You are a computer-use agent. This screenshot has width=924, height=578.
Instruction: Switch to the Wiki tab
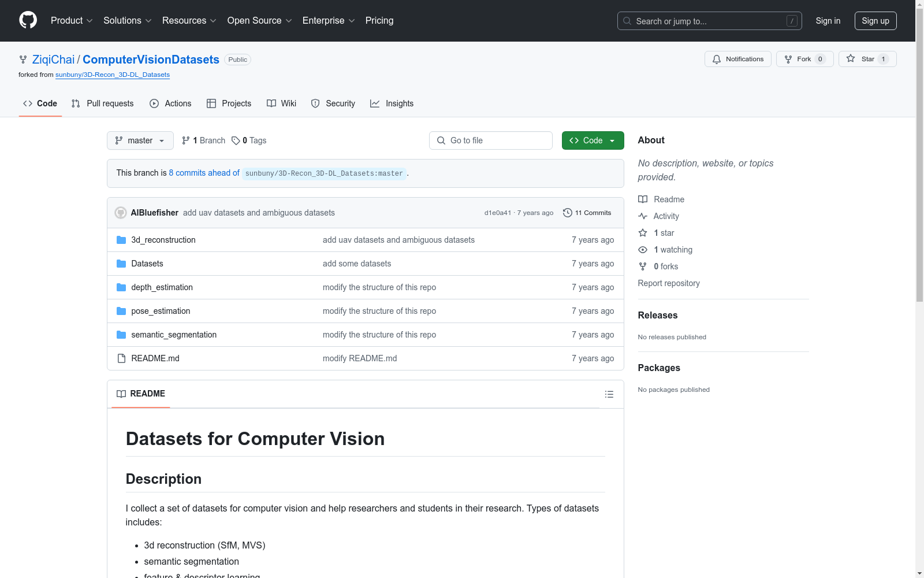(282, 103)
